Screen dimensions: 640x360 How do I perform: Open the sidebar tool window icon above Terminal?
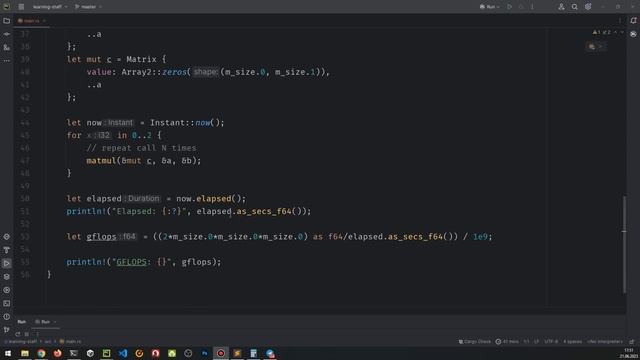coord(7,290)
